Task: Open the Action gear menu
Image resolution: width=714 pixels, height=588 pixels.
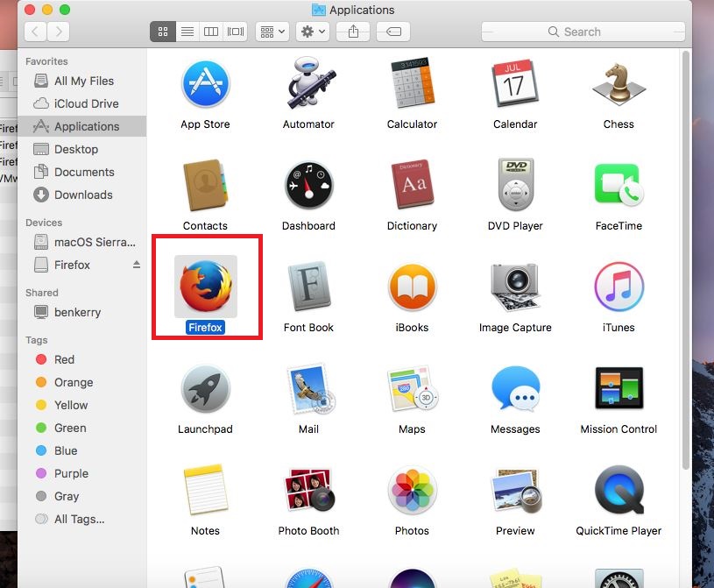Action: (x=313, y=32)
